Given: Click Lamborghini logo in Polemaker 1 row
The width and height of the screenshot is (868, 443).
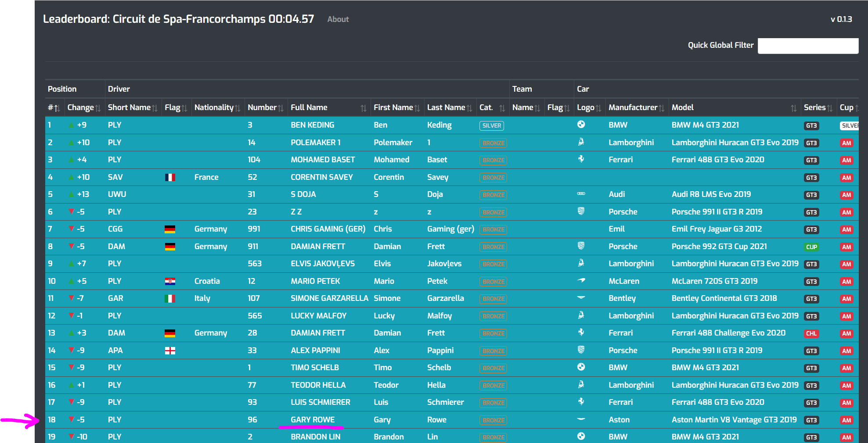Looking at the screenshot, I should pyautogui.click(x=581, y=142).
